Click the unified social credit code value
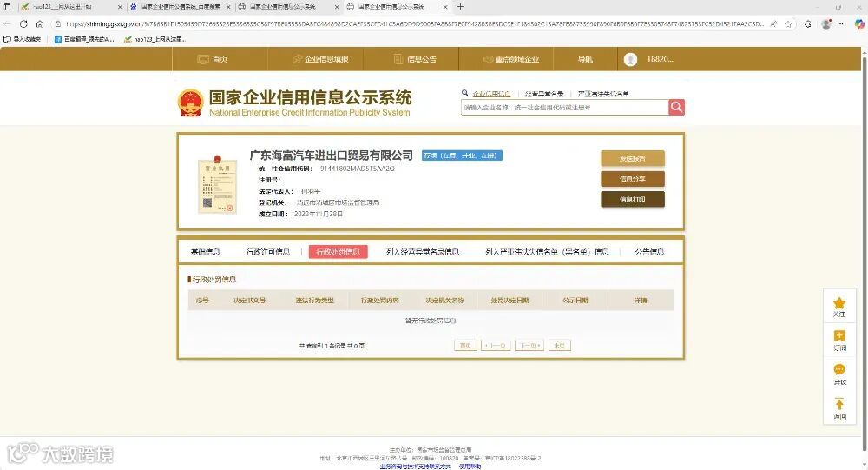 click(357, 169)
